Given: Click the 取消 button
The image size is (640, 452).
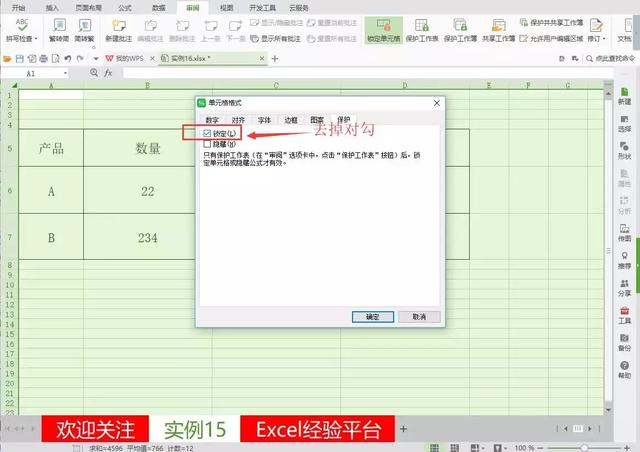Looking at the screenshot, I should (419, 316).
